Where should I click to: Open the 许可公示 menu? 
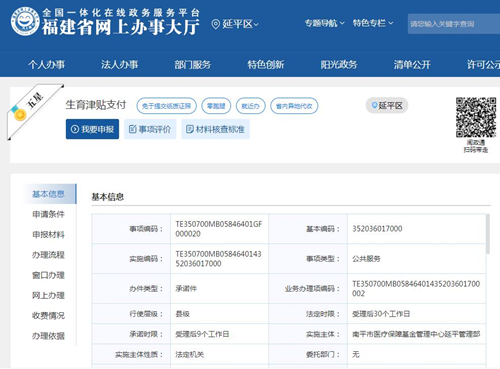point(483,64)
